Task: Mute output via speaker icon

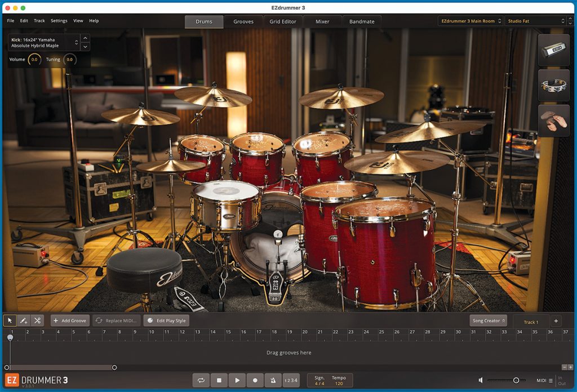Action: click(x=481, y=380)
